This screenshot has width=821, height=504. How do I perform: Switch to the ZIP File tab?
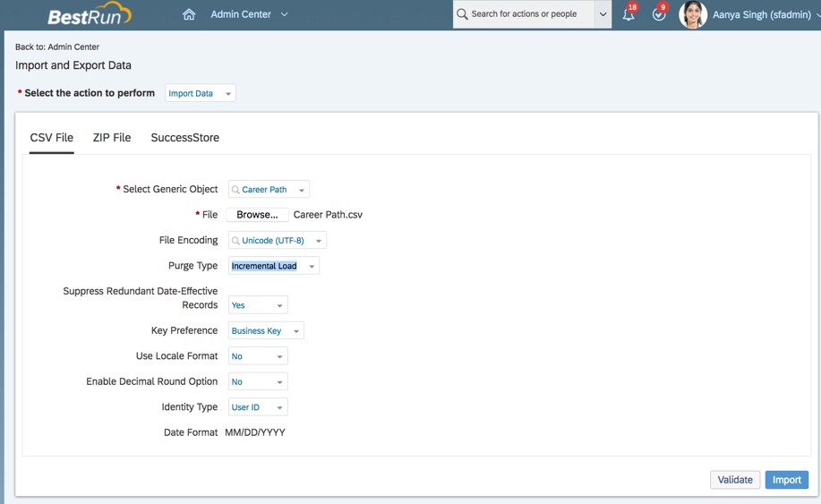(112, 138)
